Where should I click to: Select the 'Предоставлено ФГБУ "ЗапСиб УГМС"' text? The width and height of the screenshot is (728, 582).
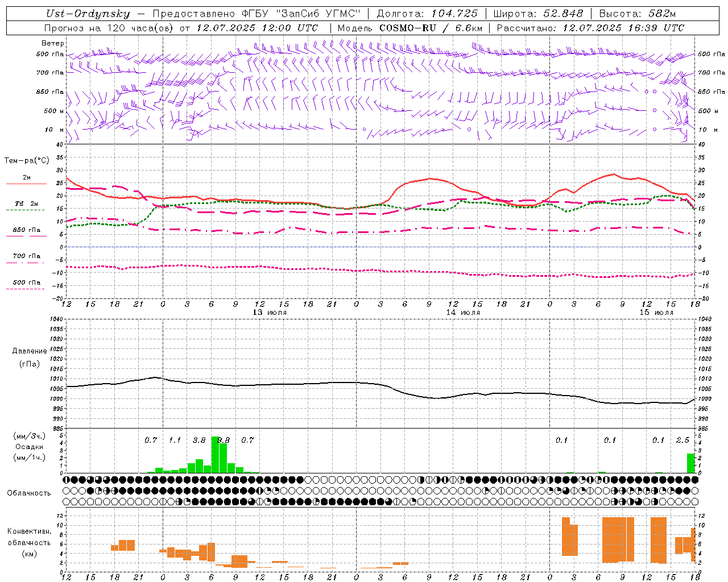click(x=257, y=14)
